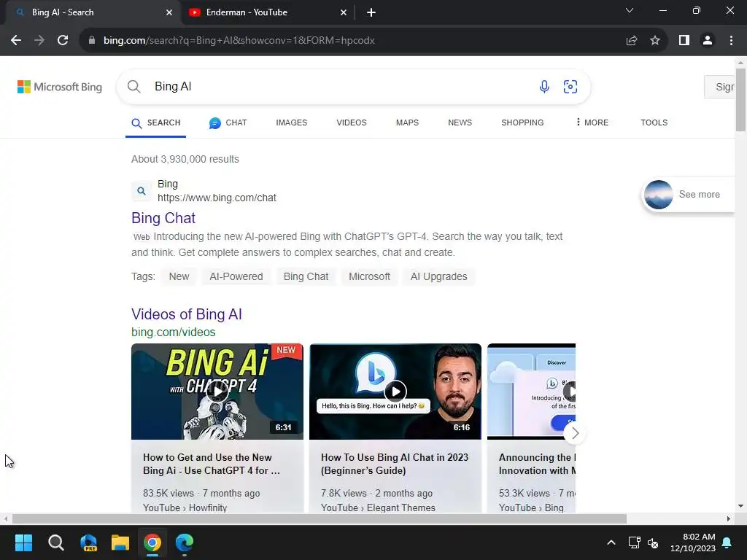Click the New tag
Image resolution: width=747 pixels, height=560 pixels.
[179, 276]
